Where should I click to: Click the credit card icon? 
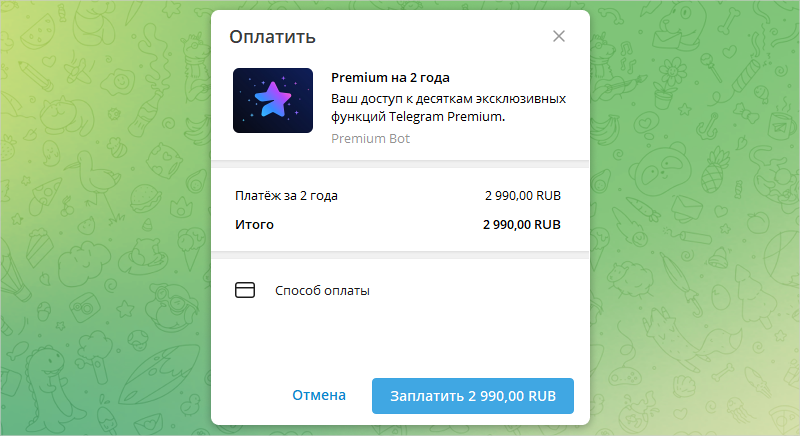(245, 291)
